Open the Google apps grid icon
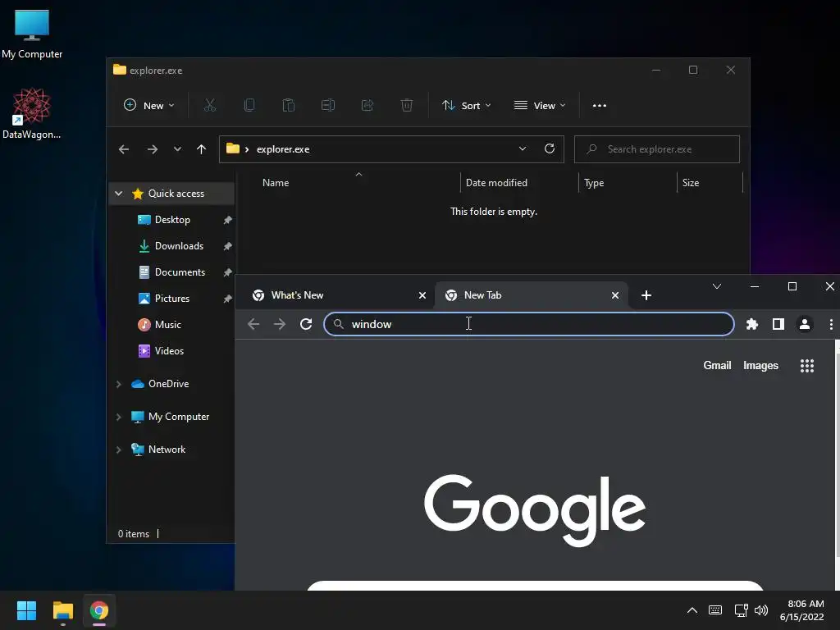 pos(807,365)
